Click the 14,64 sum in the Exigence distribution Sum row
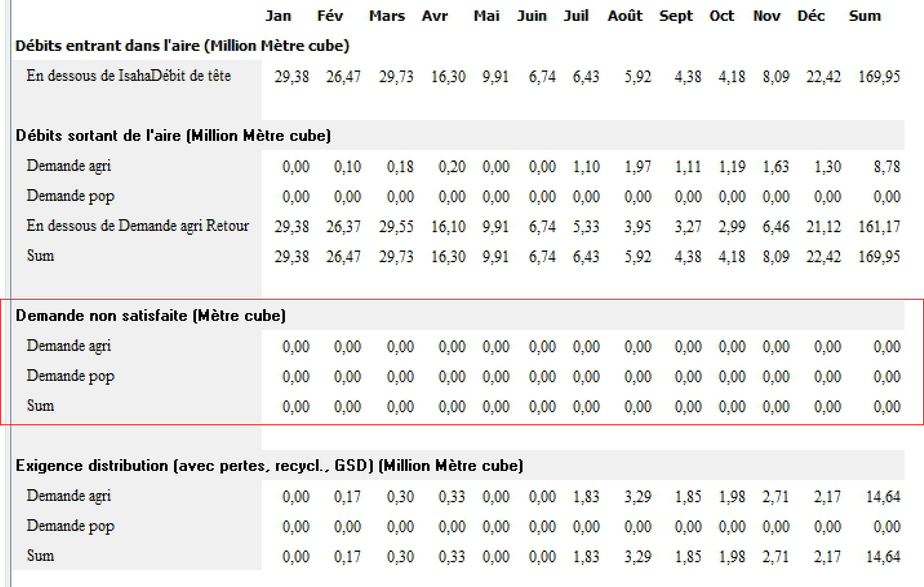Viewport: 924px width, 587px height. (882, 557)
